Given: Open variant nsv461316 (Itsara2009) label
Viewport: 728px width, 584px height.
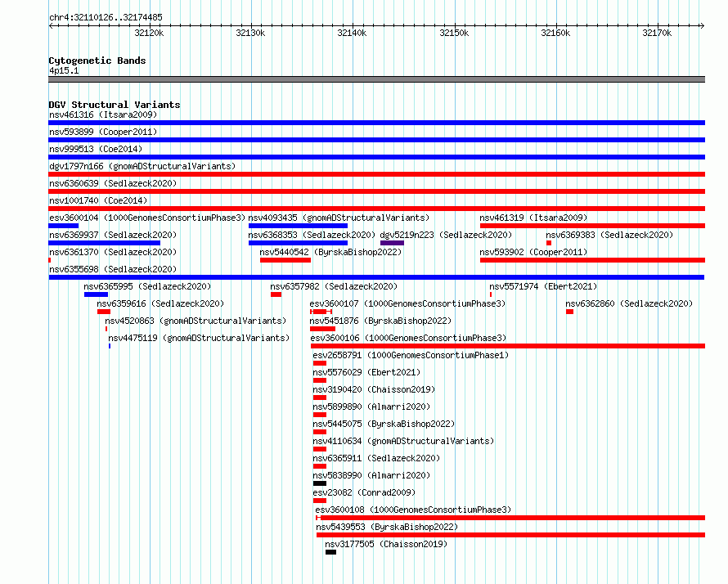Looking at the screenshot, I should pos(103,115).
